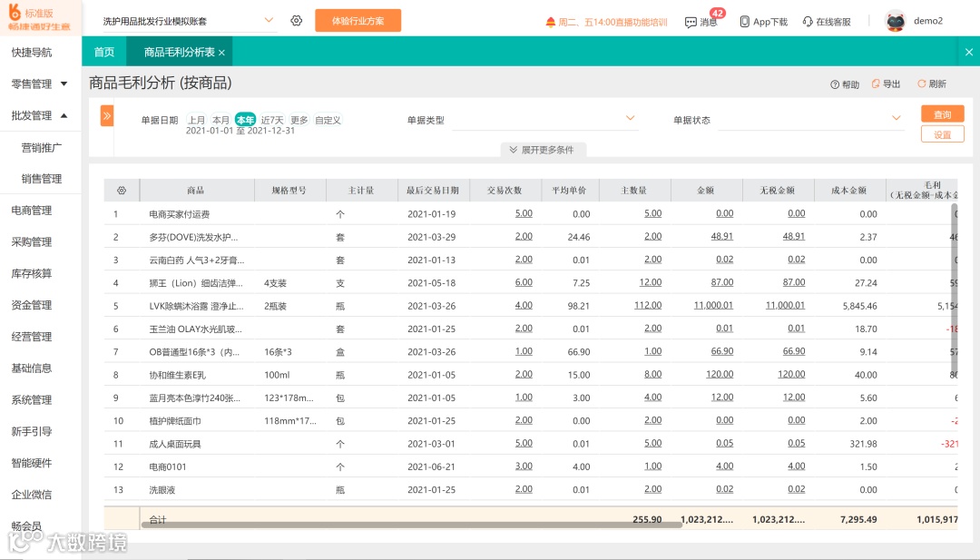Switch to the 首页 tab
This screenshot has width=980, height=560.
coord(103,52)
